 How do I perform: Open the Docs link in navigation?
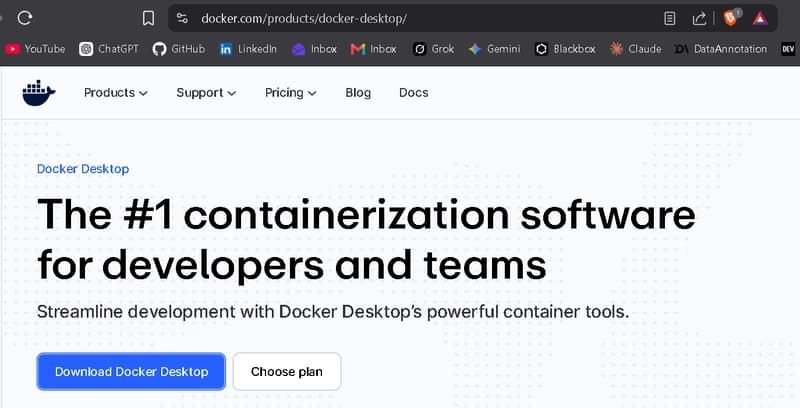tap(414, 93)
